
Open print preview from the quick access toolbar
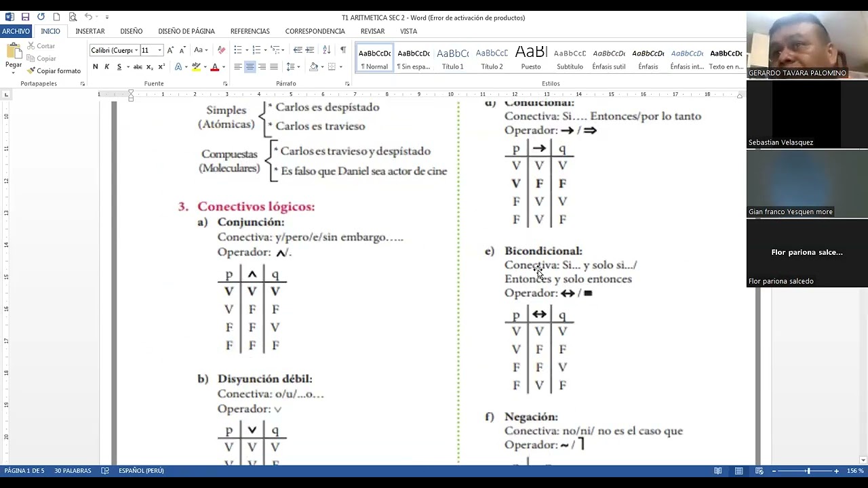click(x=73, y=17)
